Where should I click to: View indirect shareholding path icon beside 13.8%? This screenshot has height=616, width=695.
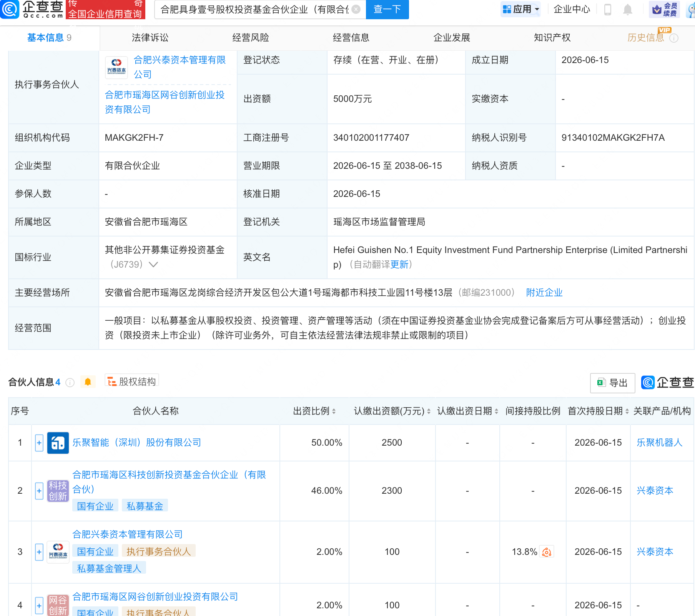tap(547, 552)
